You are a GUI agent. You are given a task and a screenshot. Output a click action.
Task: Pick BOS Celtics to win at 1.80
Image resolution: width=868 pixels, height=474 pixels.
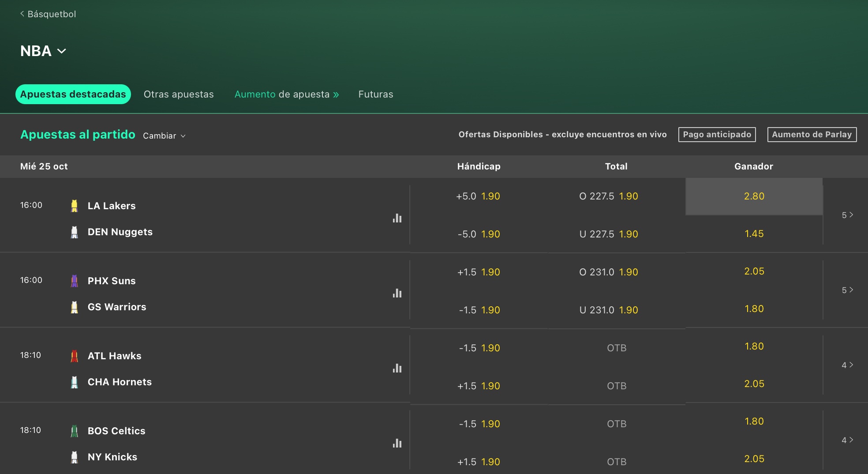[x=754, y=421]
